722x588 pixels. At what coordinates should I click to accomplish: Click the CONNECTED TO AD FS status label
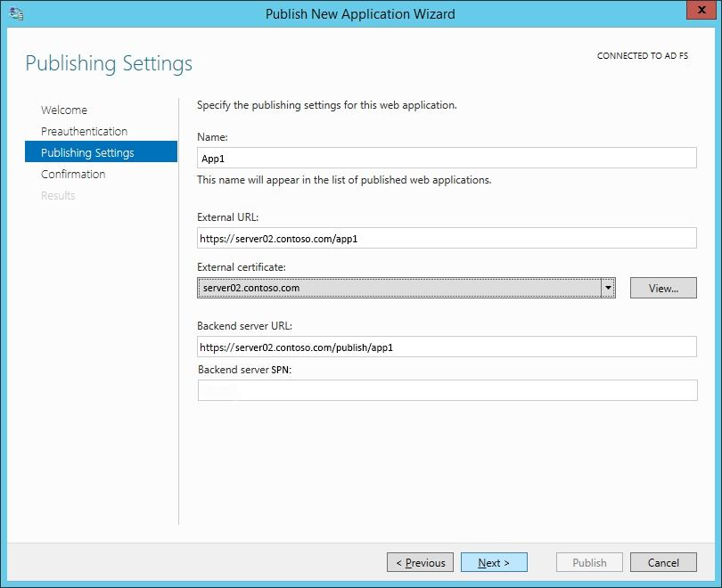click(642, 56)
